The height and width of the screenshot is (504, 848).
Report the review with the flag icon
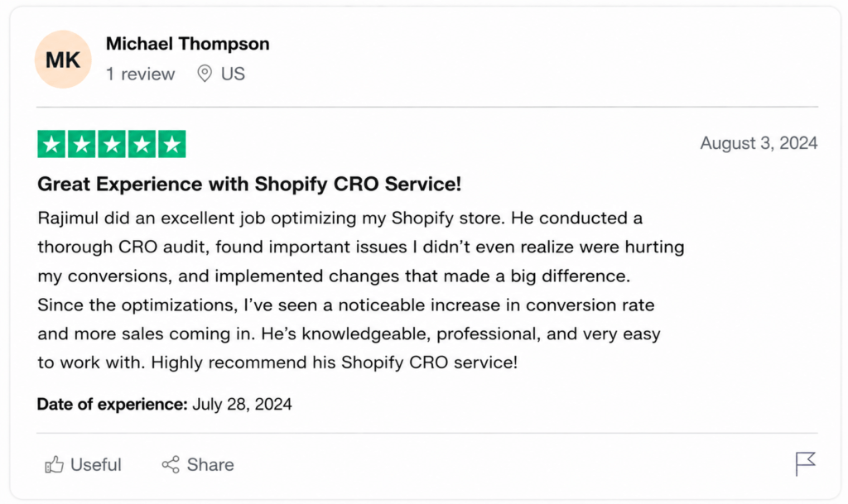pos(805,464)
